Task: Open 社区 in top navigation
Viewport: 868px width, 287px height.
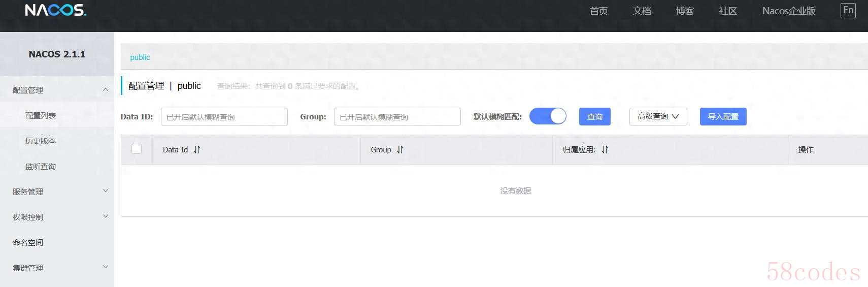Action: [x=728, y=11]
